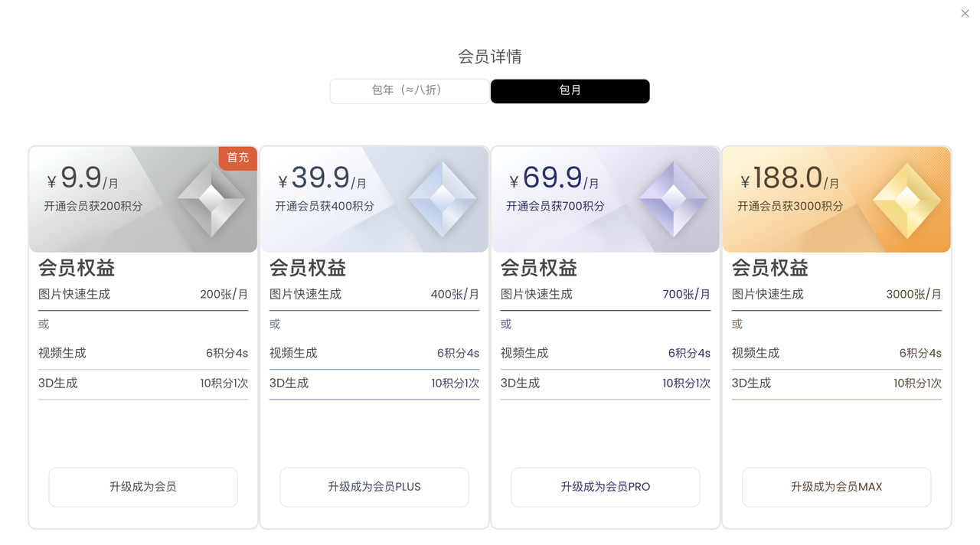980x545 pixels.
Task: Select the 包月 monthly billing tab
Action: pyautogui.click(x=570, y=91)
